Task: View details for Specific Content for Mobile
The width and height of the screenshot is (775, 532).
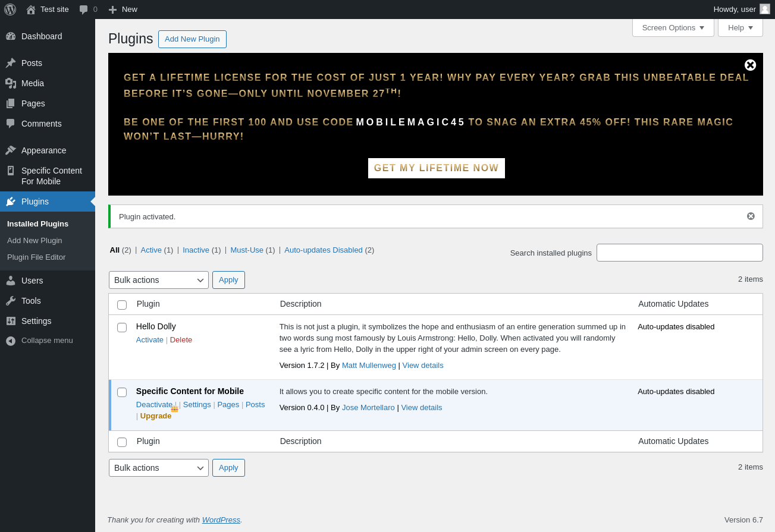Action: pos(422,408)
